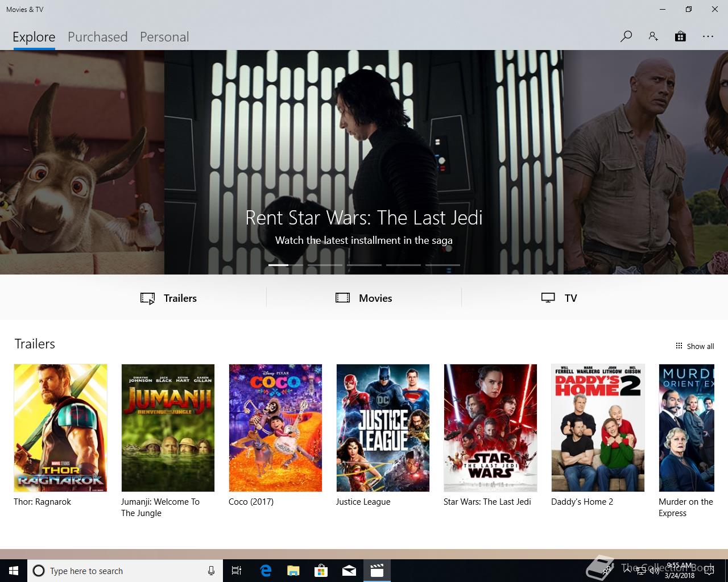The image size is (728, 582).
Task: Launch Microsoft Edge from the taskbar
Action: 266,571
